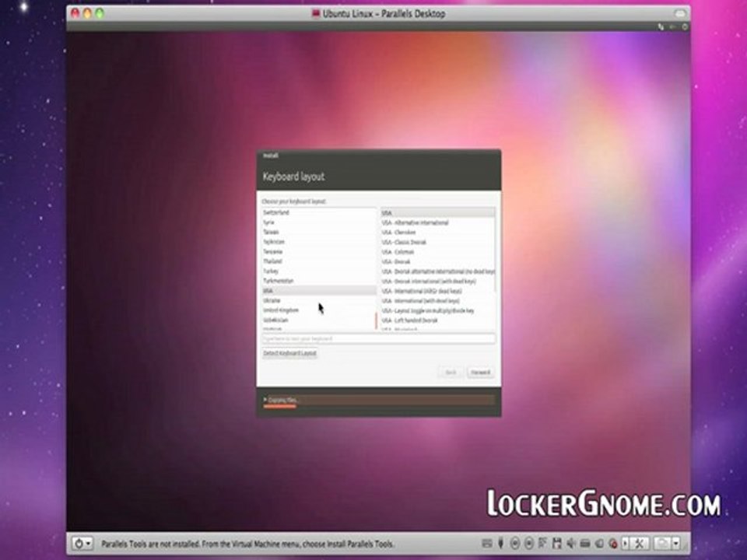The width and height of the screenshot is (747, 560).
Task: Select United Kingdom in the country list
Action: click(319, 310)
